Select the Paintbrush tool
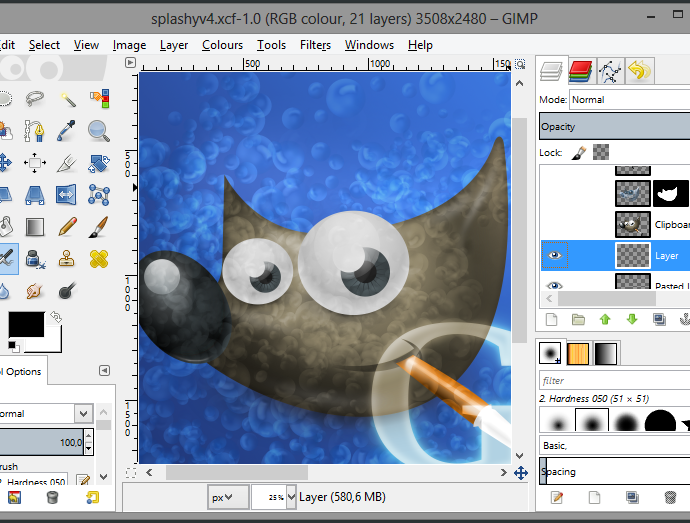The image size is (690, 523). pos(99,227)
